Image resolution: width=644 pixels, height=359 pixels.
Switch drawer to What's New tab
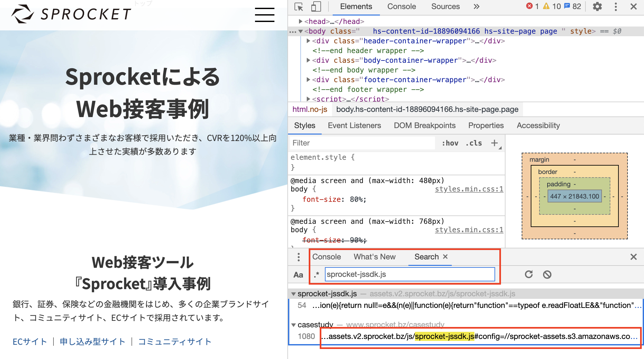tap(374, 257)
